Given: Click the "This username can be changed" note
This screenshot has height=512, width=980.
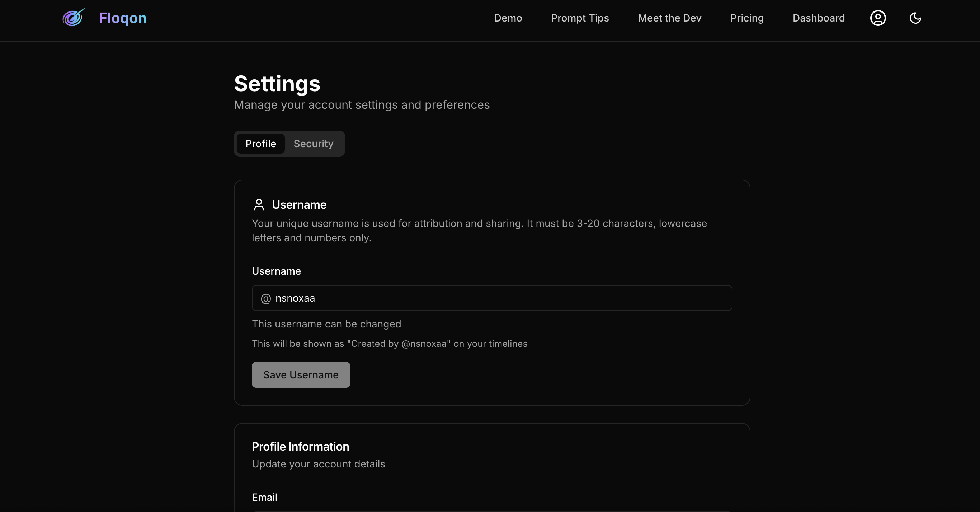Looking at the screenshot, I should 326,324.
